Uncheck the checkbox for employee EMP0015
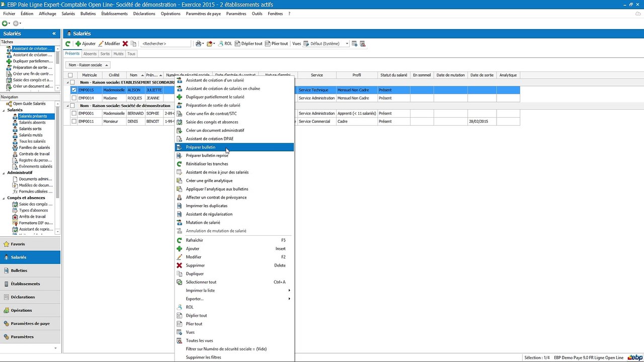This screenshot has width=644, height=362. (74, 90)
